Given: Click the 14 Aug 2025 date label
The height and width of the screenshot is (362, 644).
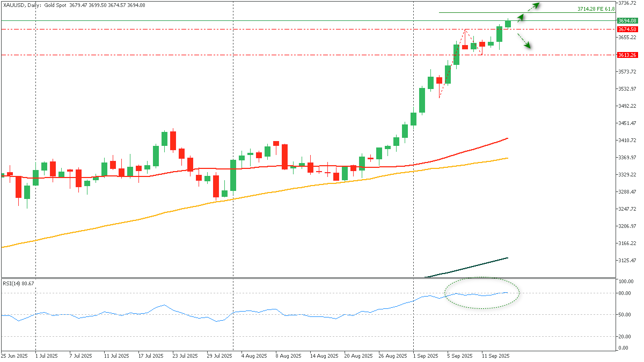Looking at the screenshot, I should [x=324, y=356].
